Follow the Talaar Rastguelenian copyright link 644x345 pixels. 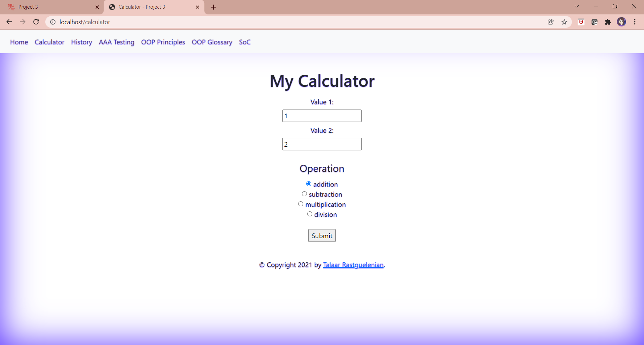353,265
